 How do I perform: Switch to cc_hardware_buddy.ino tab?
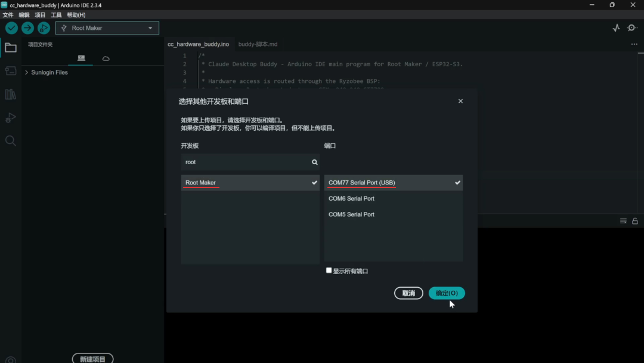pyautogui.click(x=199, y=44)
